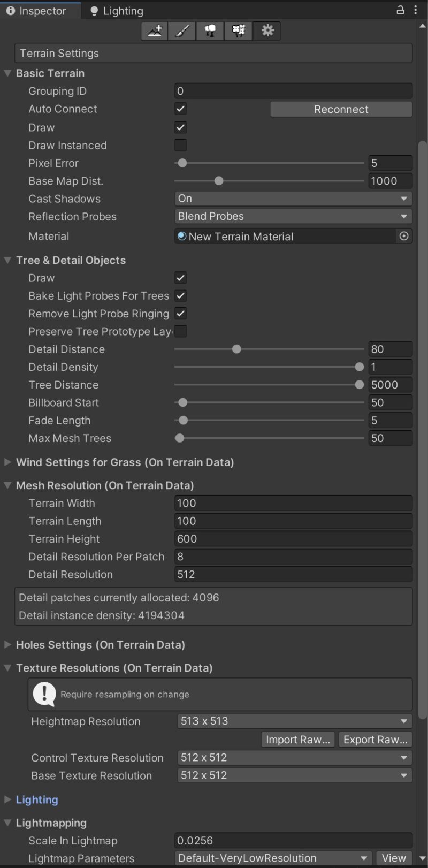Click the Scale In Lightmap field

[x=293, y=840]
